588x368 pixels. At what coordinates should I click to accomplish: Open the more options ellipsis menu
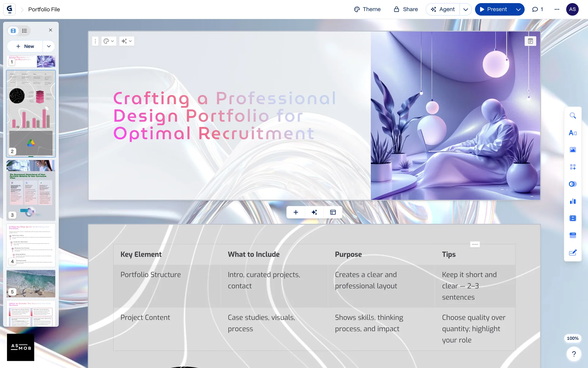coord(557,10)
